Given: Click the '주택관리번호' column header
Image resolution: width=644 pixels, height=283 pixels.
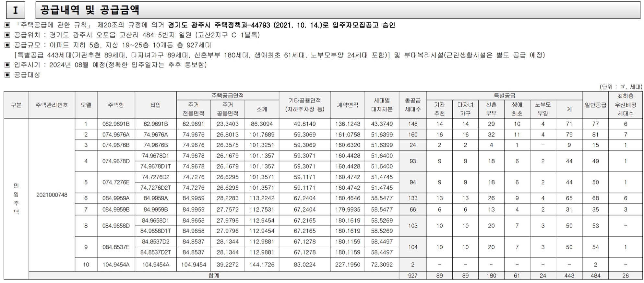Looking at the screenshot, I should click(52, 105).
